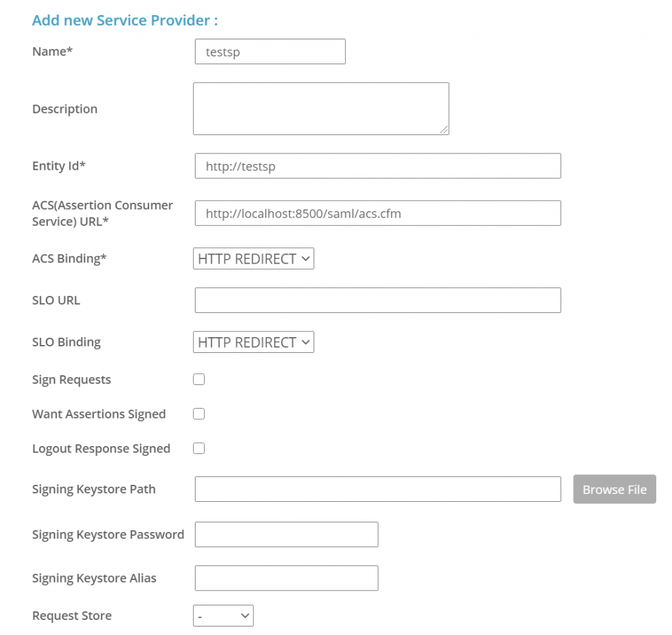Open the SLO Binding dropdown
This screenshot has height=635, width=672.
[x=253, y=342]
